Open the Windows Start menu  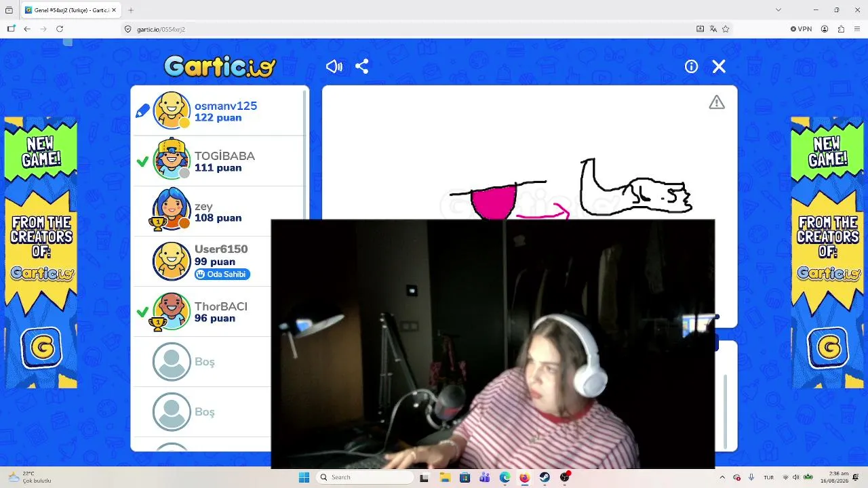(x=304, y=477)
